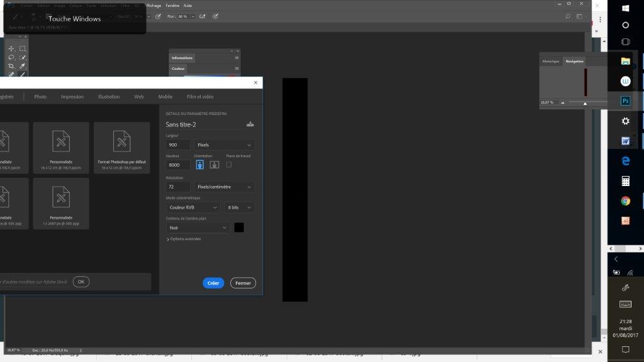This screenshot has height=362, width=644.
Task: Select the Lasso tool
Action: 11,57
